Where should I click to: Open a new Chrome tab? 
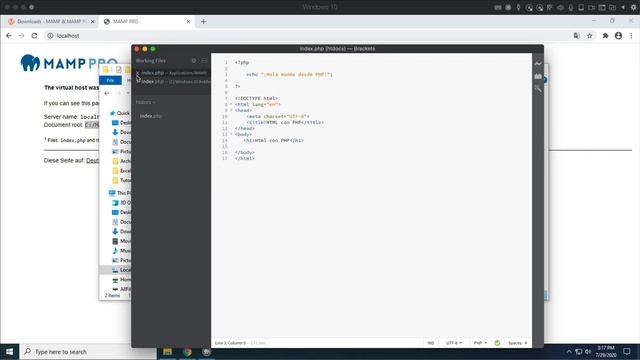click(203, 22)
